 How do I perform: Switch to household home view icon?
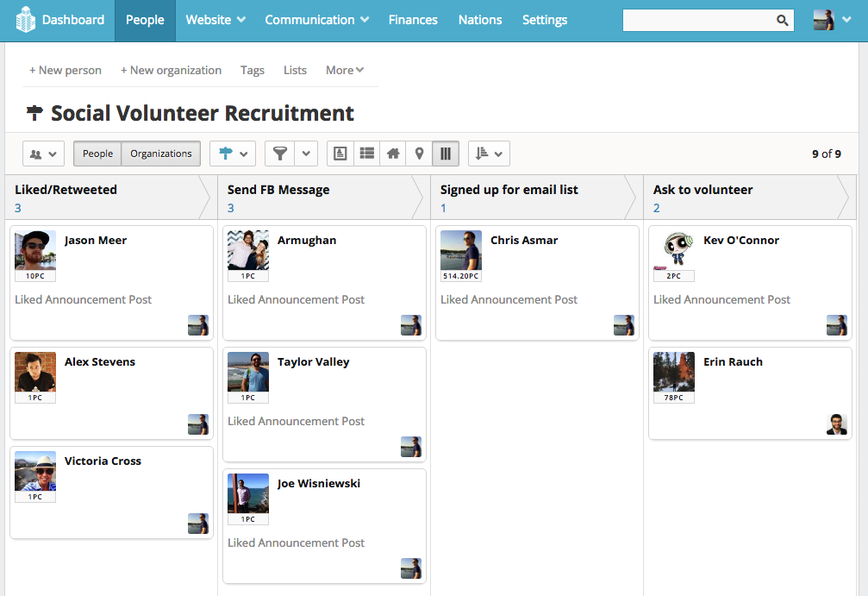(x=393, y=154)
